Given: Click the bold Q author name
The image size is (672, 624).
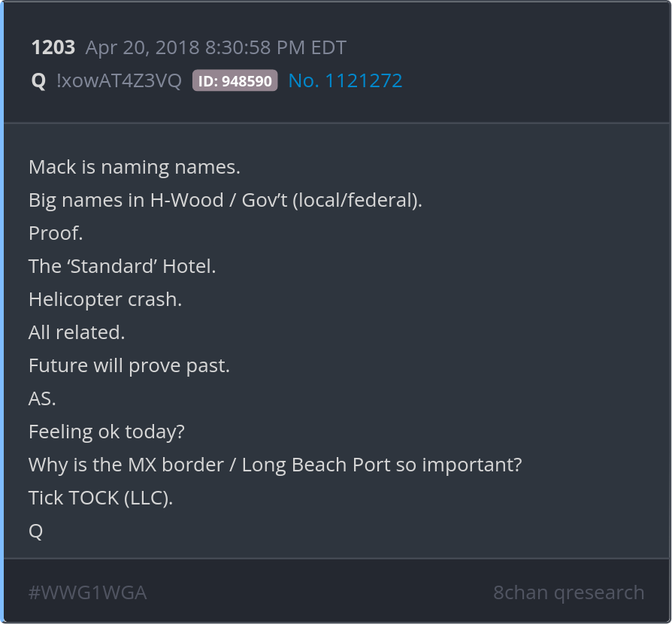Looking at the screenshot, I should coord(38,80).
